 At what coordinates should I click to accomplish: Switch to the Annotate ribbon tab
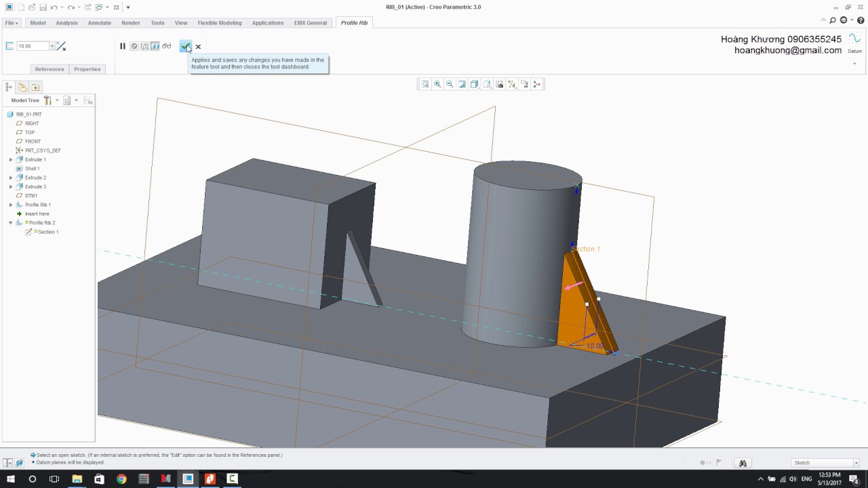coord(100,23)
